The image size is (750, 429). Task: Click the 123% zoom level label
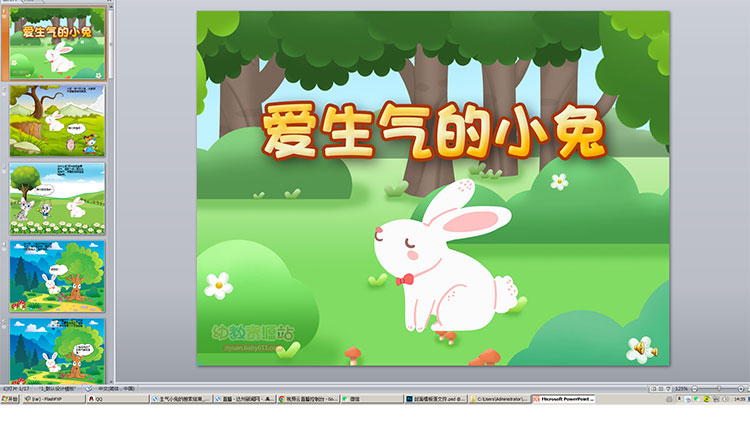coord(681,389)
